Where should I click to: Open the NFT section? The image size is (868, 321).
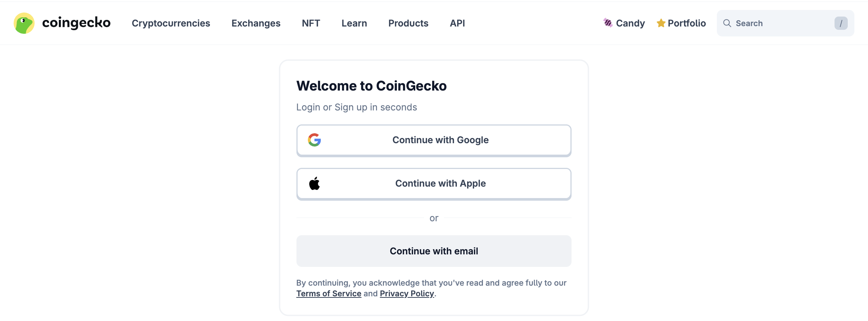(x=310, y=23)
